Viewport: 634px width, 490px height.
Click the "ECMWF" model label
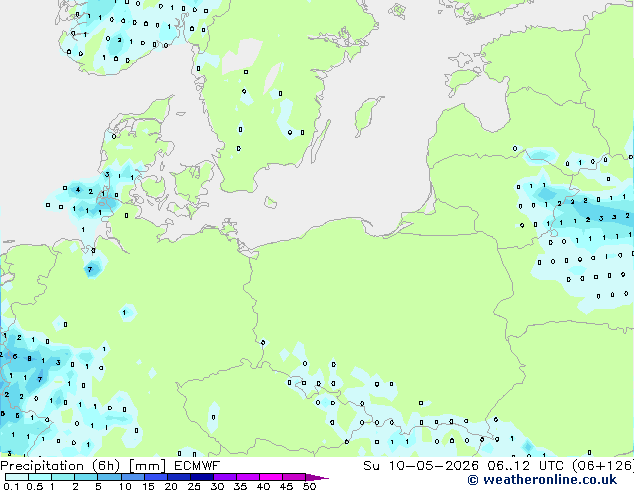pos(197,466)
